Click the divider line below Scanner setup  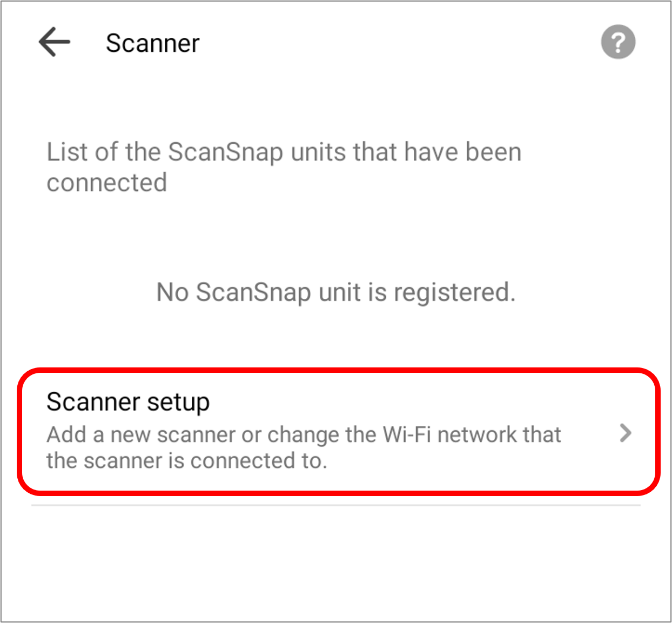336,505
